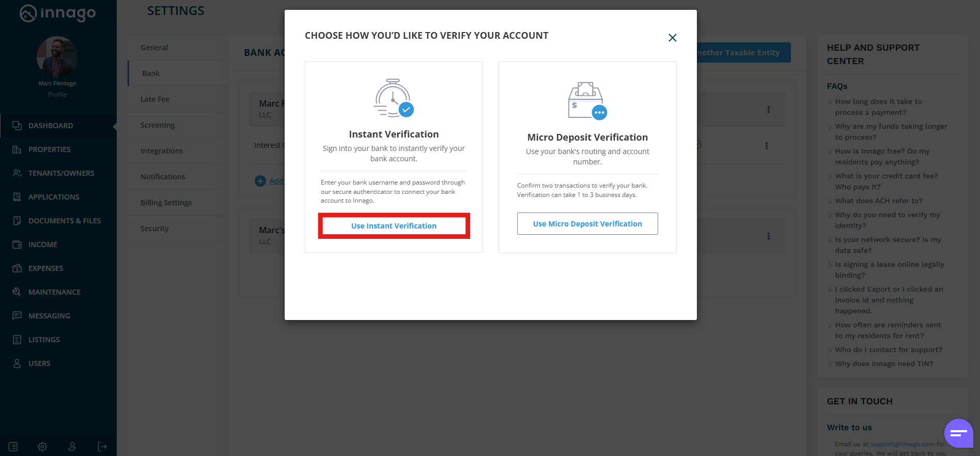This screenshot has width=980, height=456.
Task: Click the Innago logo
Action: coord(58,13)
